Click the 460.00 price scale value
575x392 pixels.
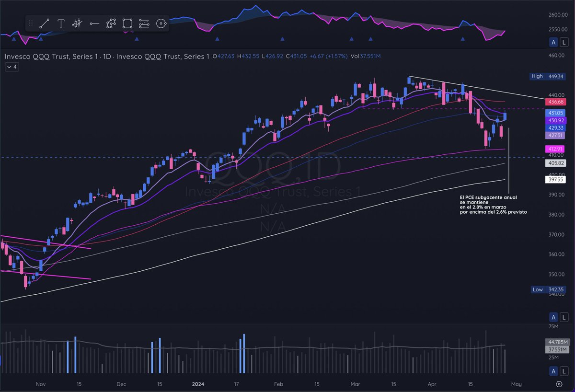click(x=557, y=56)
